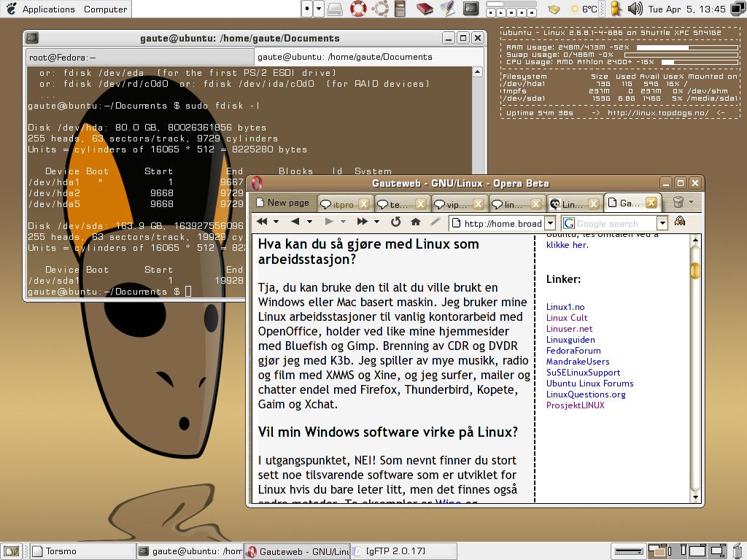The width and height of the screenshot is (747, 560).
Task: Open the volume control speaker icon
Action: 635,9
